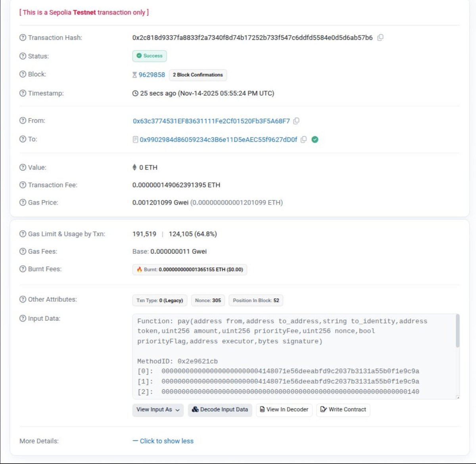Click help icon next to Transaction Fee
Viewport: 476px width, 464px height.
tap(23, 185)
